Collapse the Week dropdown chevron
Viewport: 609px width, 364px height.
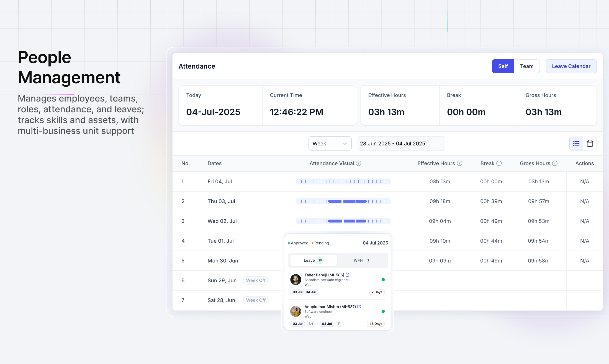click(345, 143)
